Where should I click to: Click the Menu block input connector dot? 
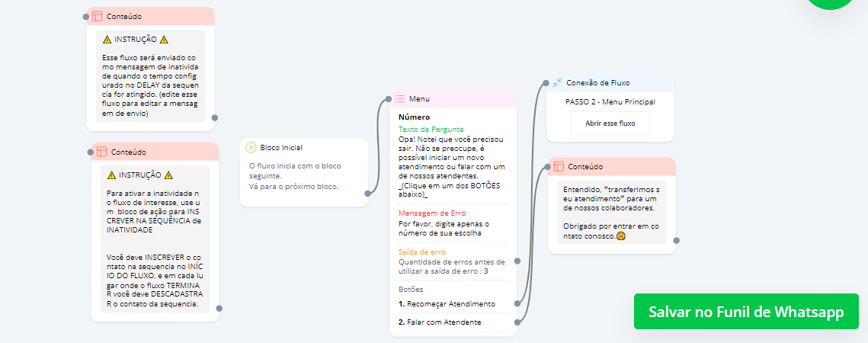pyautogui.click(x=389, y=98)
